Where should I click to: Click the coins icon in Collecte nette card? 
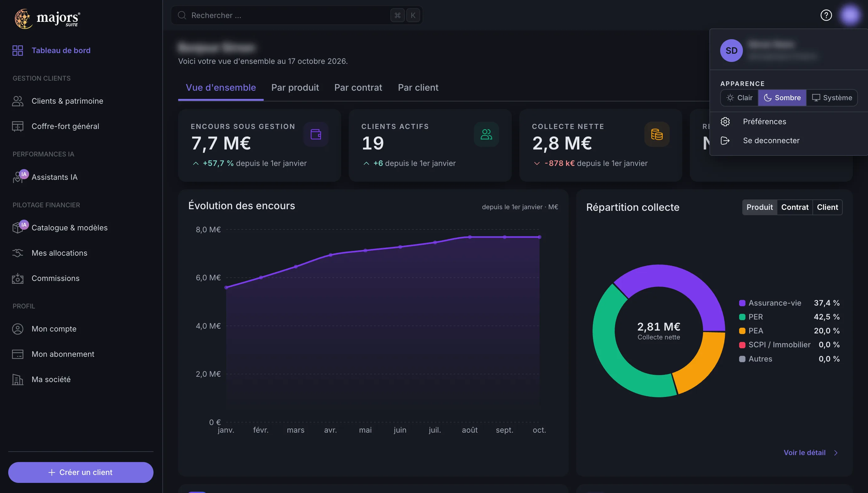657,134
